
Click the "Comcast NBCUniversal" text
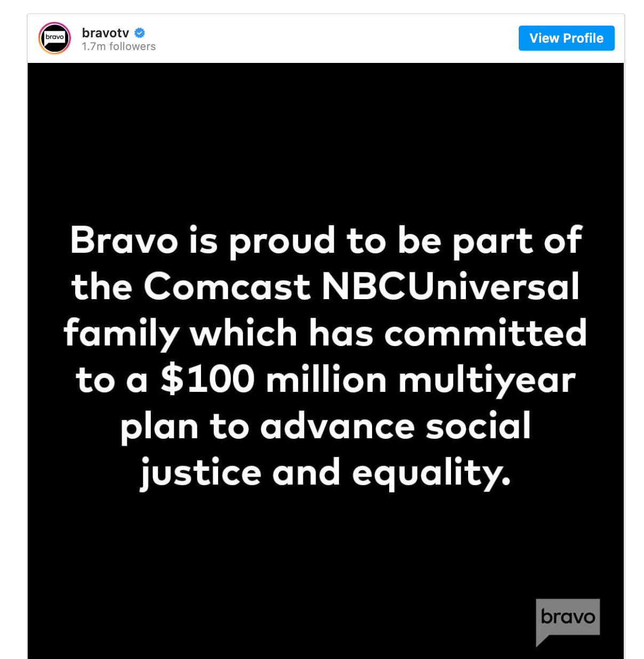coord(361,287)
